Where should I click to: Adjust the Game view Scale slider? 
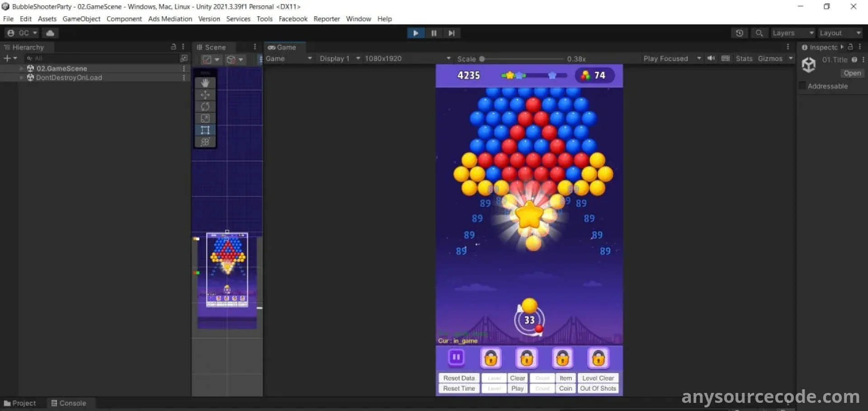(482, 59)
